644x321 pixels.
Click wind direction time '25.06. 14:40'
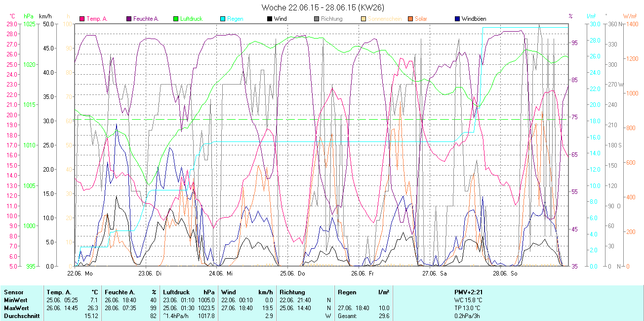(x=295, y=308)
